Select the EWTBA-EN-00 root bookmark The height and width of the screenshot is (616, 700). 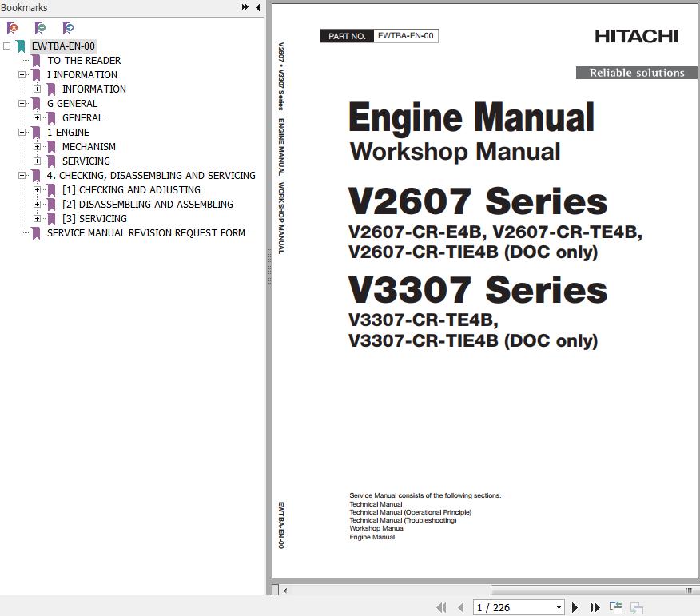(x=63, y=46)
